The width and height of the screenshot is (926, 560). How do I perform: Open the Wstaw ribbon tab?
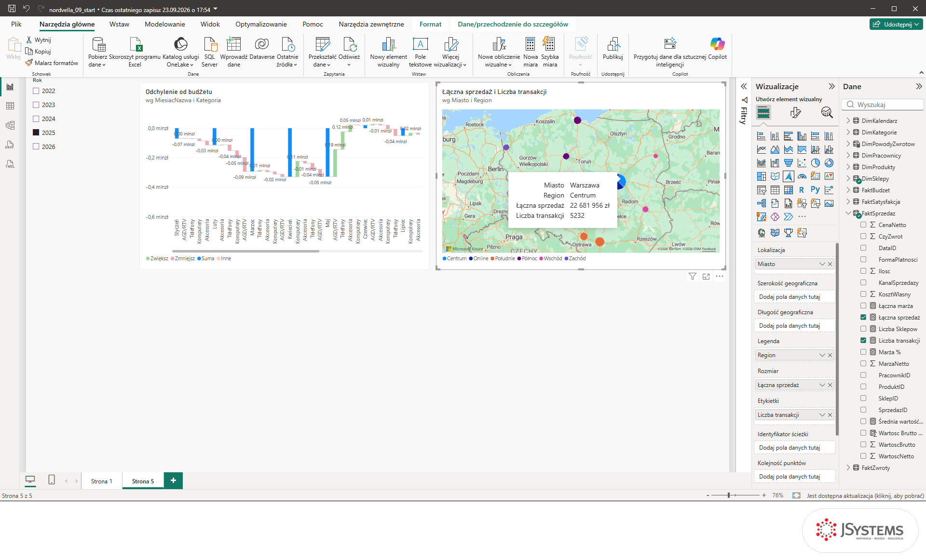[x=119, y=24]
